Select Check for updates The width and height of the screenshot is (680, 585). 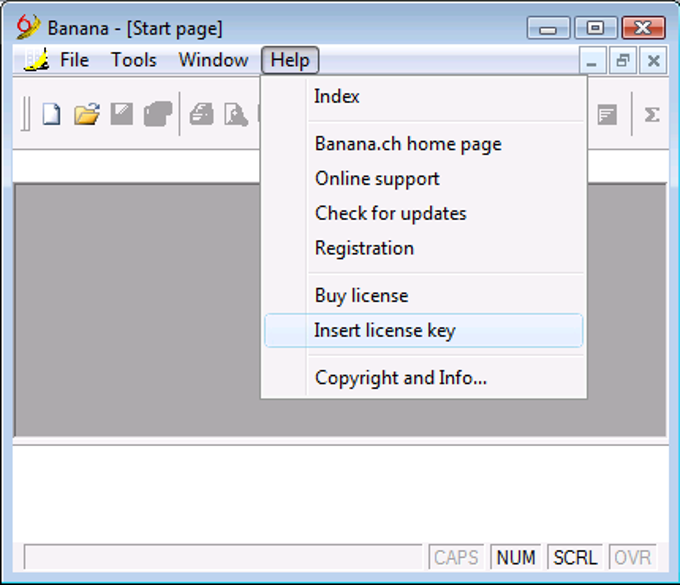coord(424,213)
